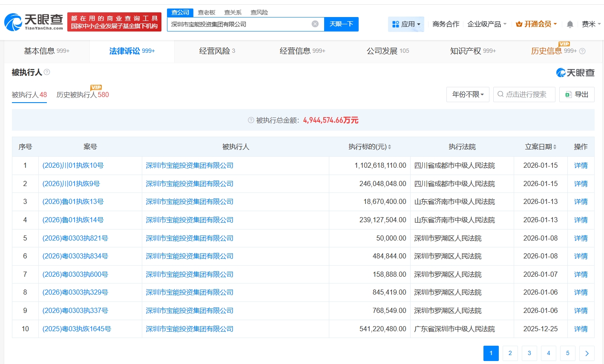This screenshot has height=364, width=604.
Task: Select 历史被执行人 580 tab
Action: pyautogui.click(x=83, y=95)
